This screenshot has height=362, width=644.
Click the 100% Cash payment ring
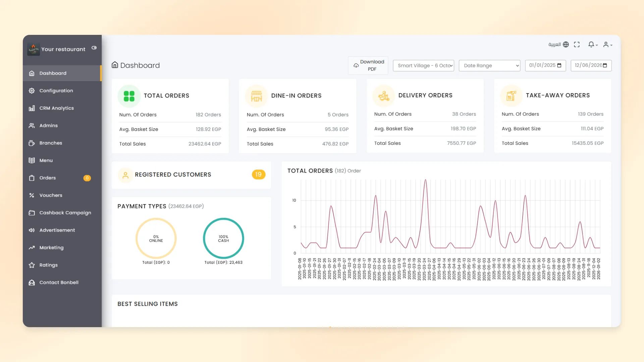(223, 239)
